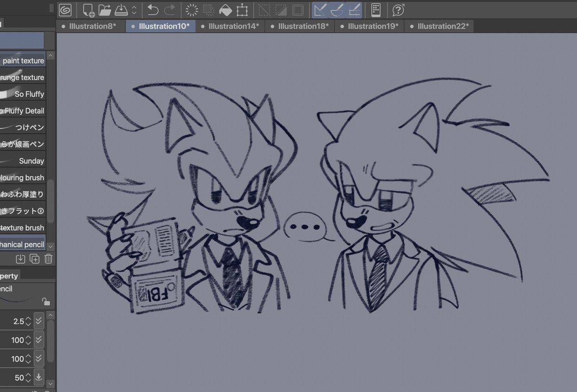Toggle Show Selection Border icon
577x392 pixels.
point(298,10)
